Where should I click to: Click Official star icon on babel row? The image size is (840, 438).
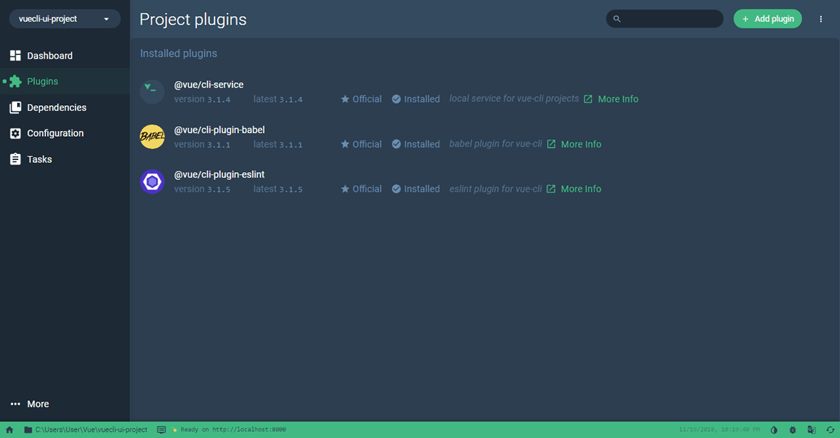[x=345, y=144]
